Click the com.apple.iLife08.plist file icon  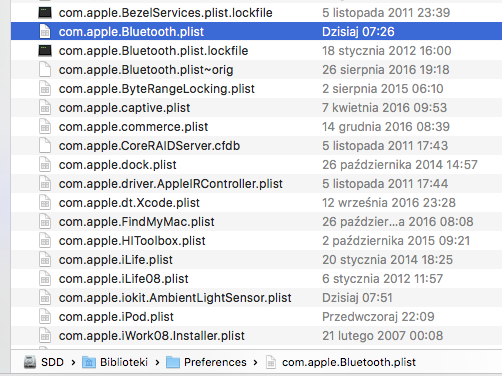tap(45, 279)
